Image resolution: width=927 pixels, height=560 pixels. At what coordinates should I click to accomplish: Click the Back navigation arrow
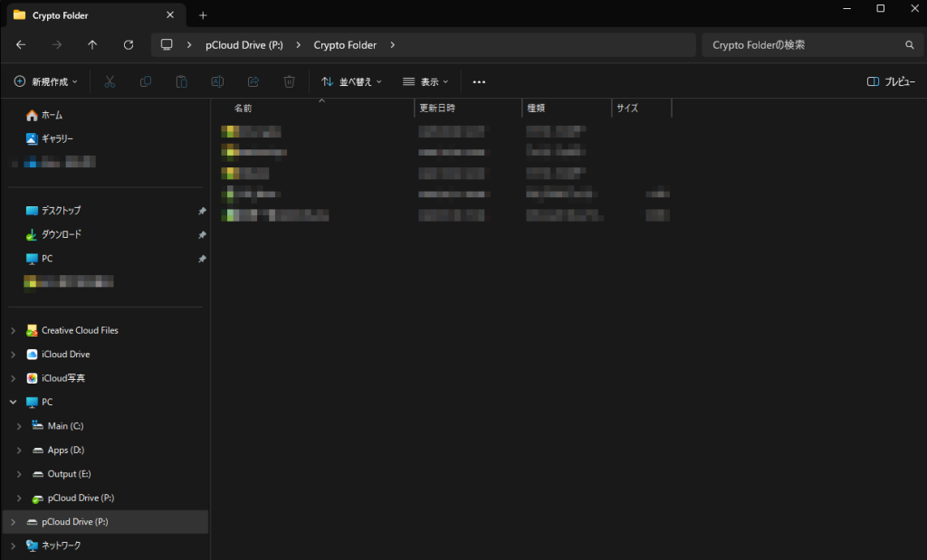tap(21, 45)
